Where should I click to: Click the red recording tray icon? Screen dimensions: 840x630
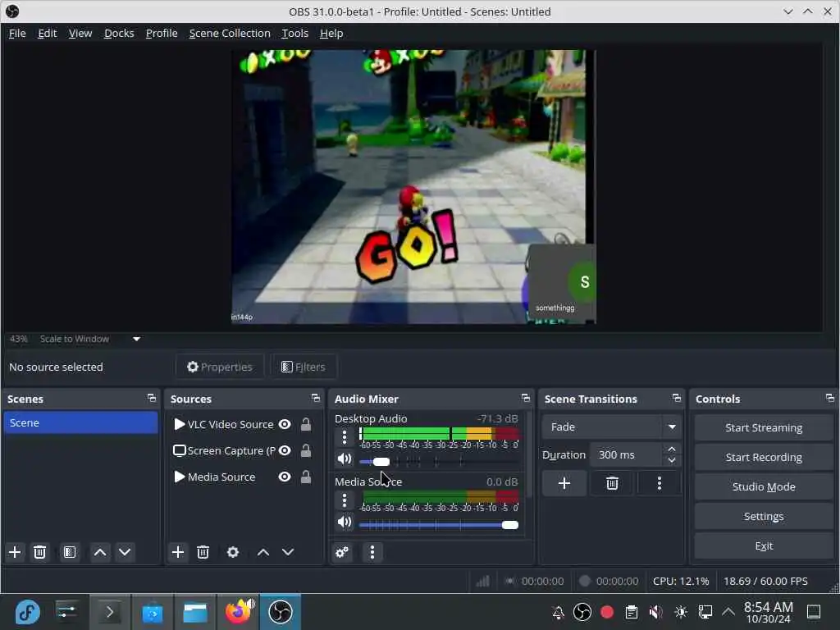pyautogui.click(x=607, y=612)
